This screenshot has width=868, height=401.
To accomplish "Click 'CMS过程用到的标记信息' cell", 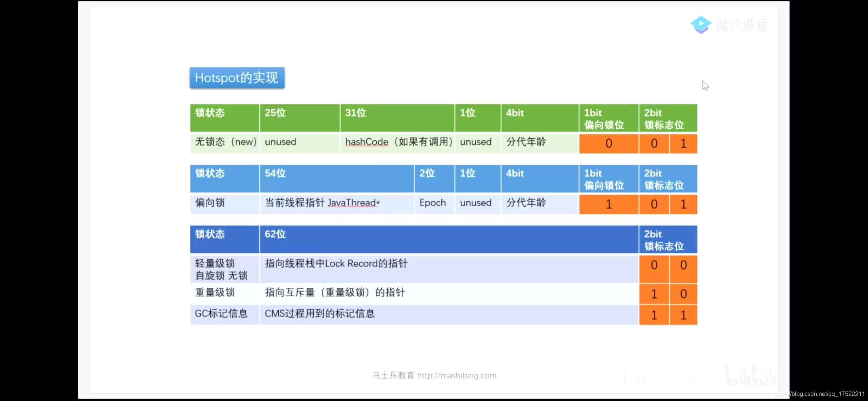I will 449,315.
